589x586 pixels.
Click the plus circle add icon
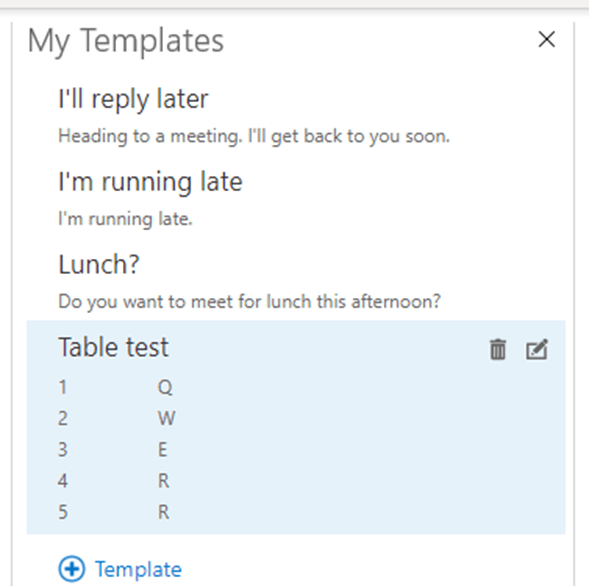coord(71,569)
